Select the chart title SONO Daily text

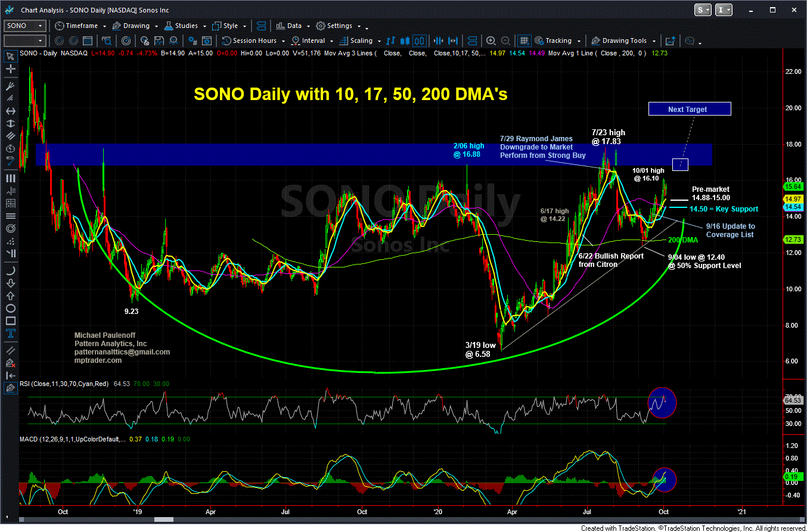[351, 94]
